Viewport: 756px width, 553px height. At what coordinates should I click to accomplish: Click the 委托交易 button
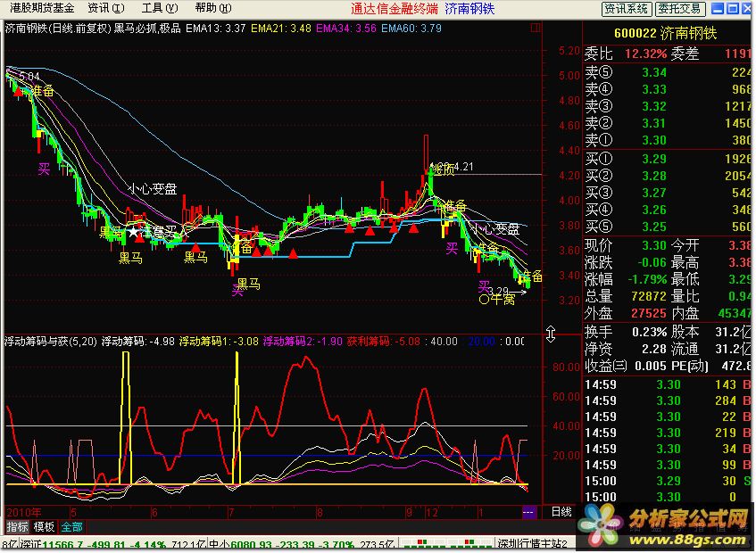click(x=680, y=9)
